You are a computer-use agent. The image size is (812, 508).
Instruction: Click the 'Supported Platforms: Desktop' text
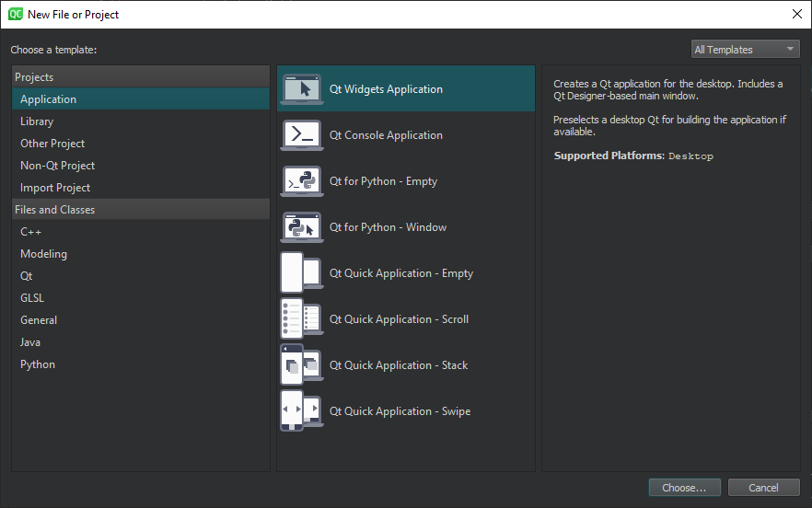633,156
